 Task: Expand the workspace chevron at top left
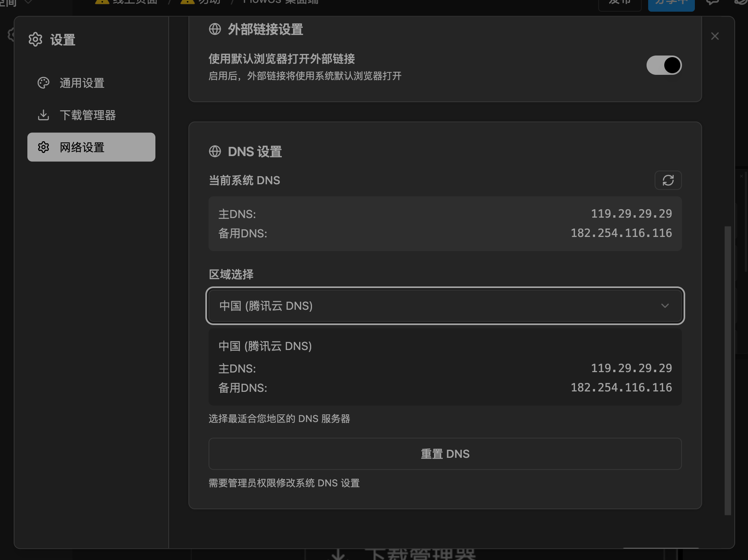28,2
